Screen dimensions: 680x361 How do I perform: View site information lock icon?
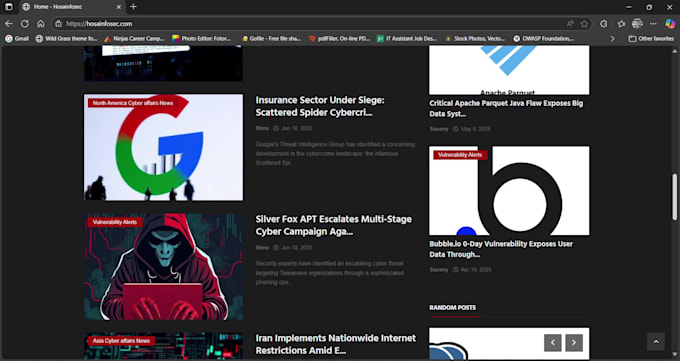click(59, 24)
